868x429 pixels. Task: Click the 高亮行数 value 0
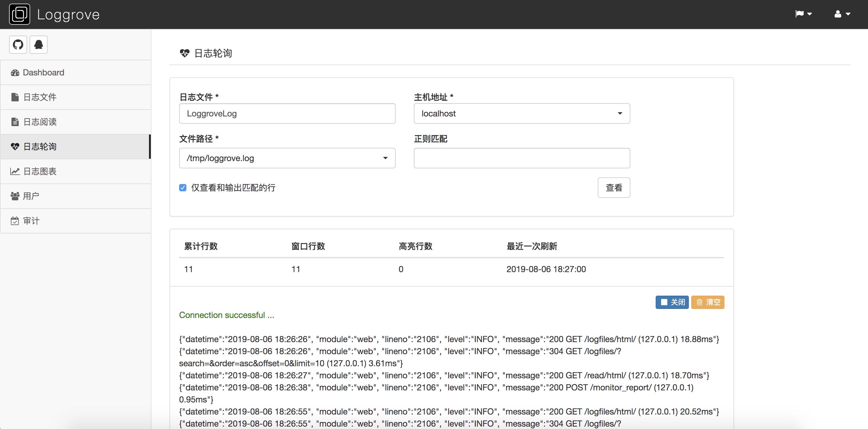click(x=401, y=269)
